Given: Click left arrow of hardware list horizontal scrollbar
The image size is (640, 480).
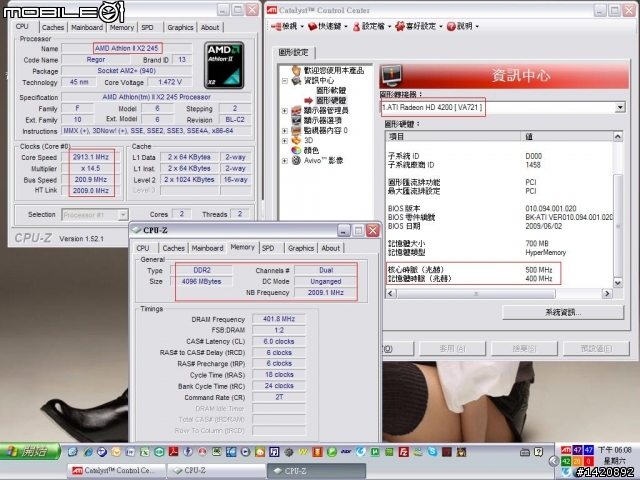Looking at the screenshot, I should [391, 293].
